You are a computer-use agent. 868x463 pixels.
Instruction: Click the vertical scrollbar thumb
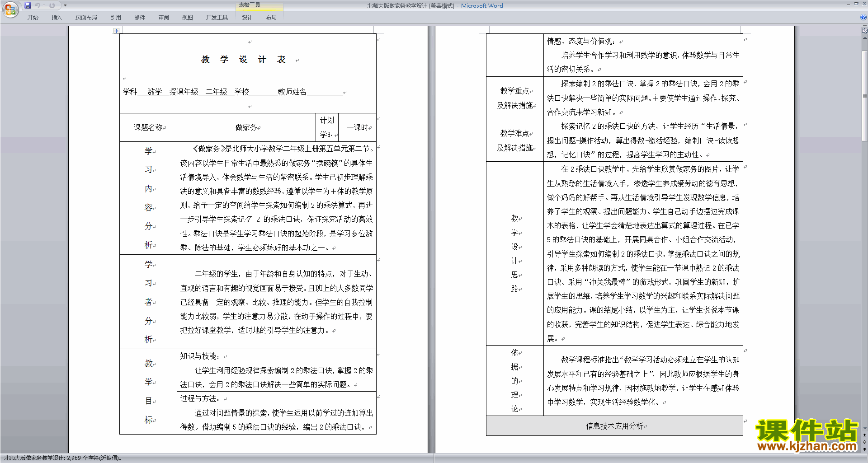click(865, 96)
